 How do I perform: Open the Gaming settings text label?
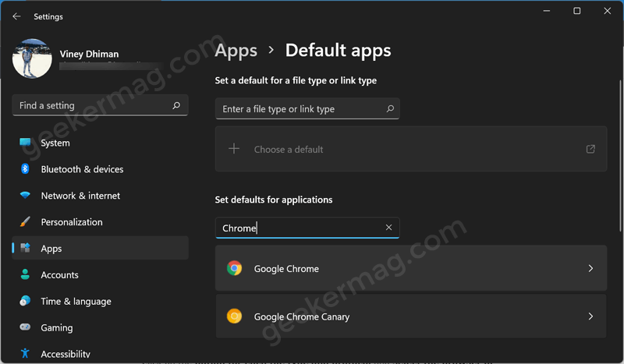tap(57, 328)
